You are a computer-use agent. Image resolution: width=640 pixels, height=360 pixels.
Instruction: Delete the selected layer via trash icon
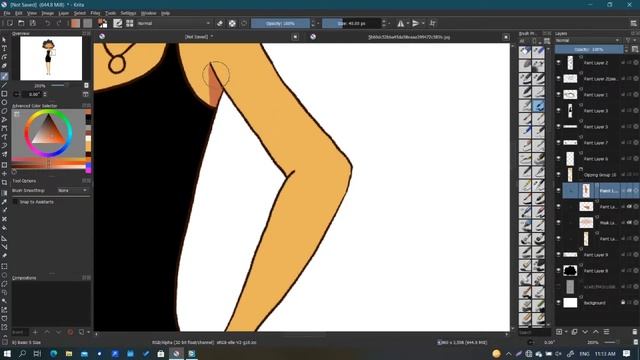click(634, 332)
